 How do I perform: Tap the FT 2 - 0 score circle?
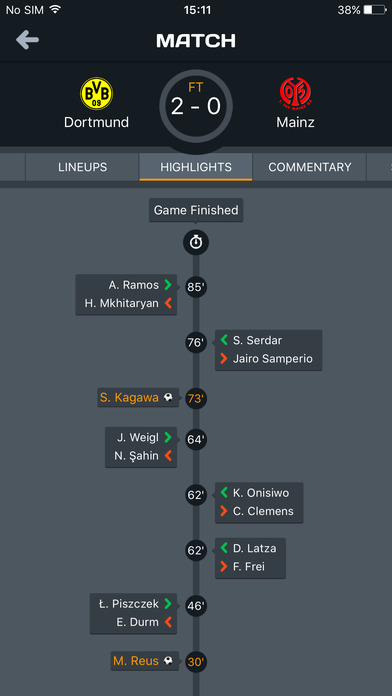click(196, 106)
